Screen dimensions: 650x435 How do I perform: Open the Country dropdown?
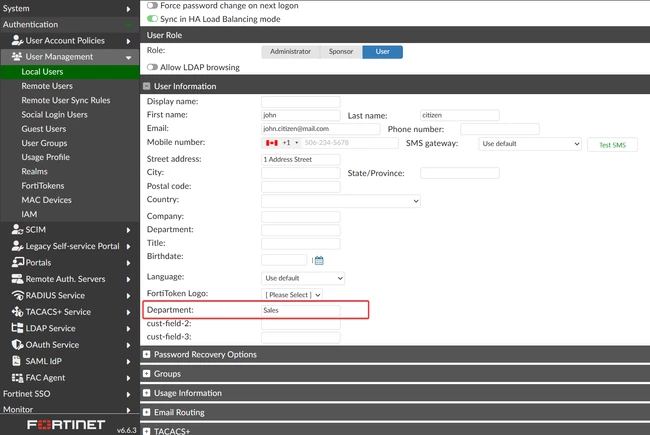coord(341,201)
